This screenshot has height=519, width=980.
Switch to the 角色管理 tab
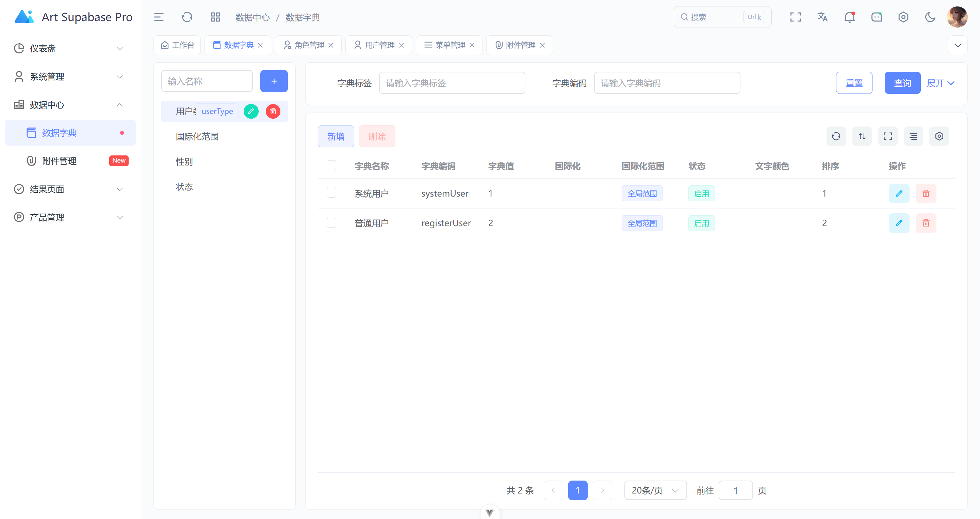pos(308,45)
